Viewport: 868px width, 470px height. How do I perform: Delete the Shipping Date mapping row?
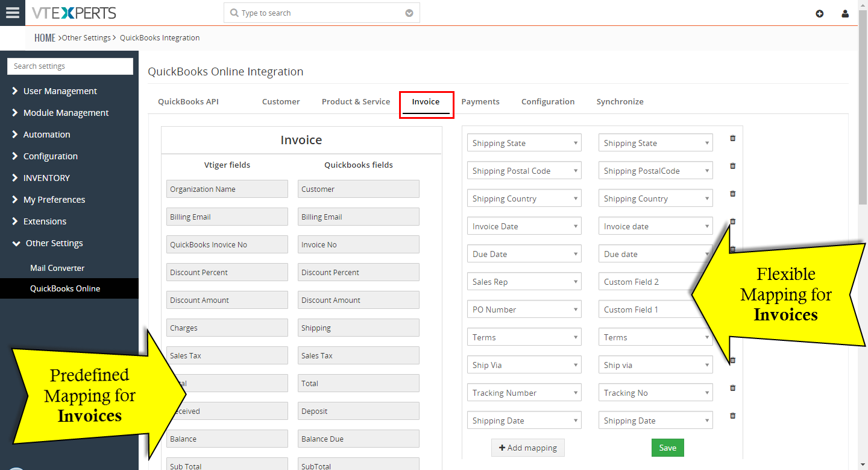(x=733, y=416)
